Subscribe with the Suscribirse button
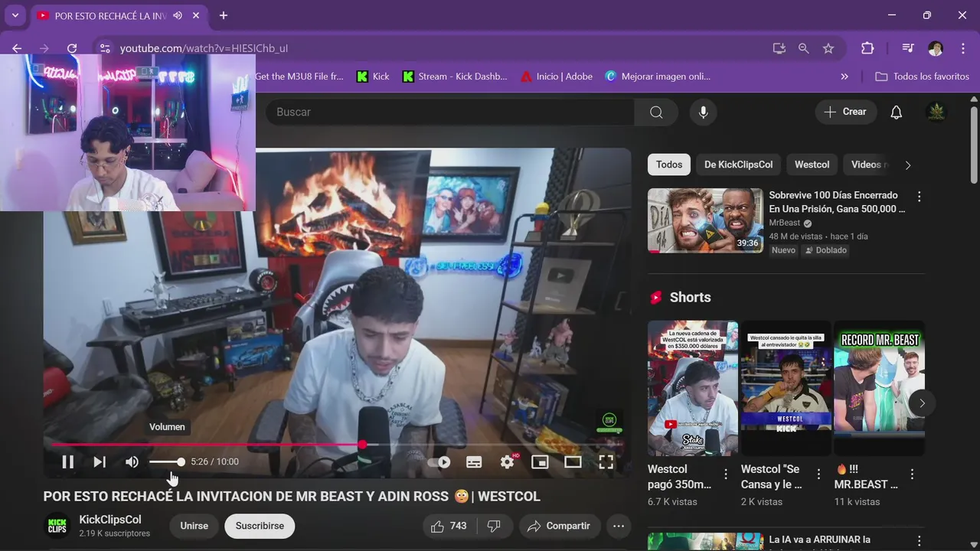The width and height of the screenshot is (980, 551). [x=260, y=526]
